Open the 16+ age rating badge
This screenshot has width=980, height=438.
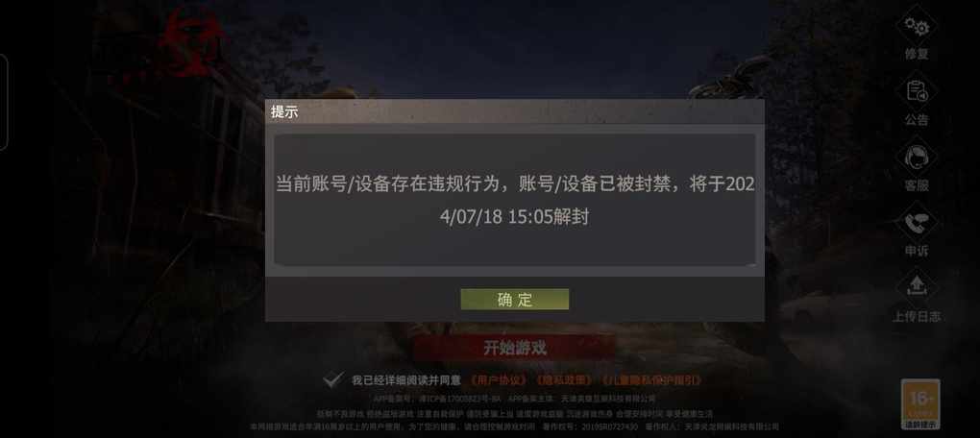pyautogui.click(x=920, y=404)
